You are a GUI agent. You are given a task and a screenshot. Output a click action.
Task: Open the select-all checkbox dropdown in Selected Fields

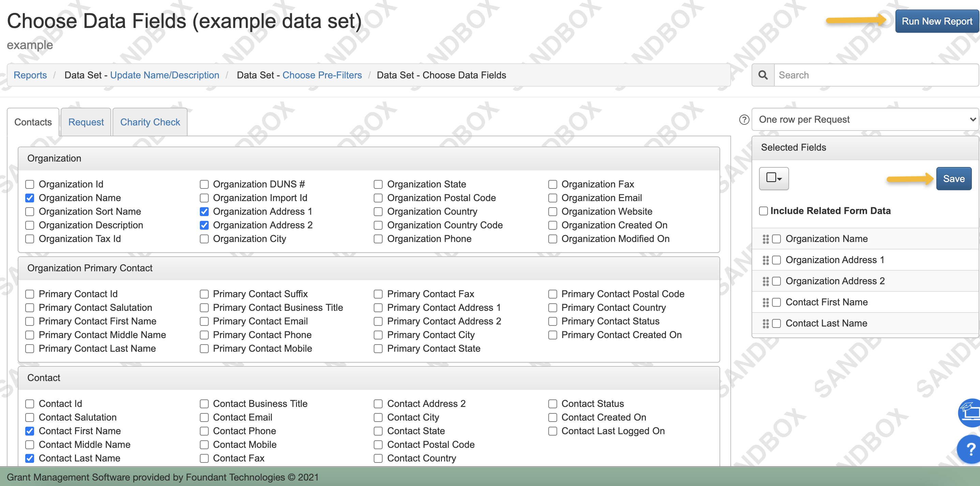tap(774, 178)
